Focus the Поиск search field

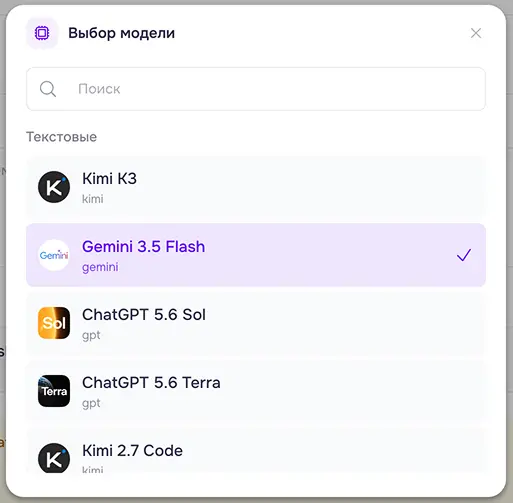(x=256, y=89)
